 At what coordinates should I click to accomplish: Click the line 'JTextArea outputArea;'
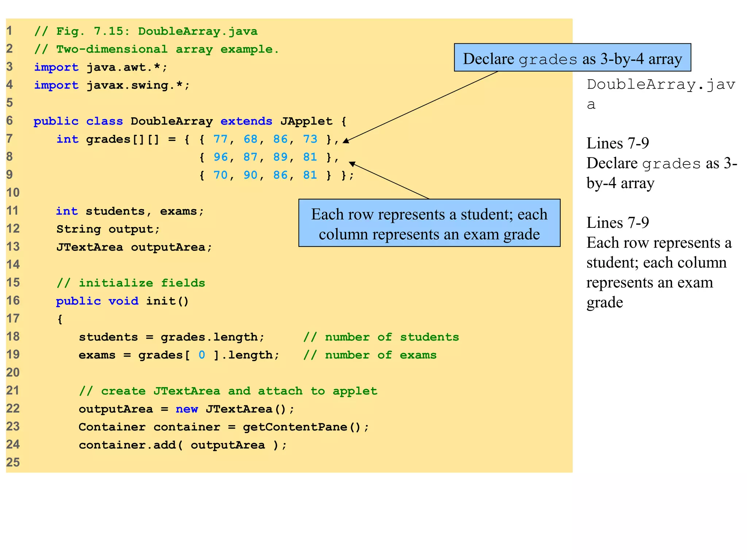[134, 247]
